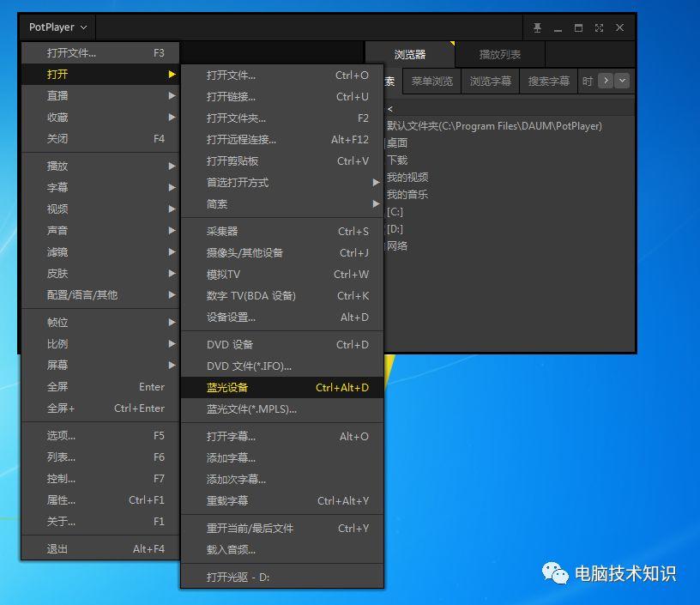Expand the 视频 submenu
This screenshot has height=605, width=700.
pos(100,209)
